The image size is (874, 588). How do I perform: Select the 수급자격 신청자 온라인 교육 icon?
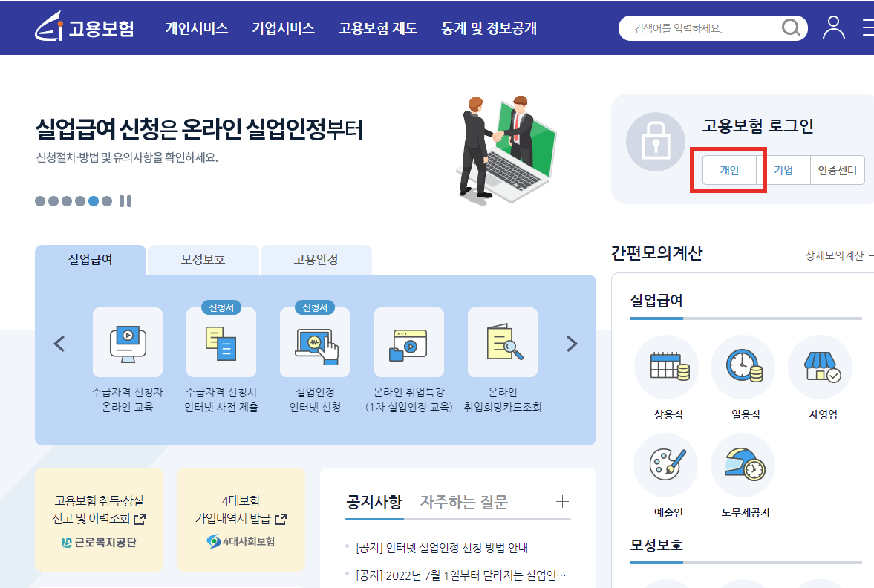tap(127, 342)
